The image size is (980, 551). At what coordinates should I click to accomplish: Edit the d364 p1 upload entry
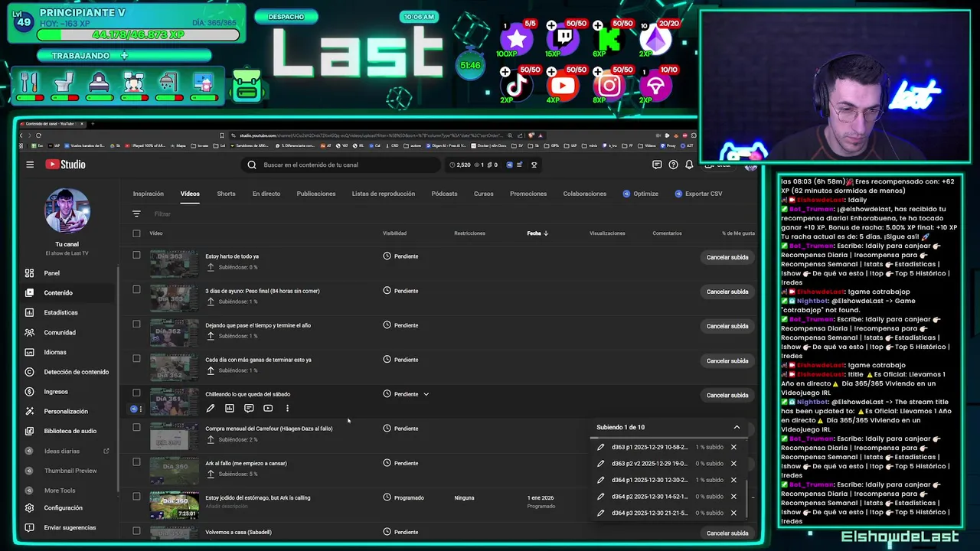[601, 481]
